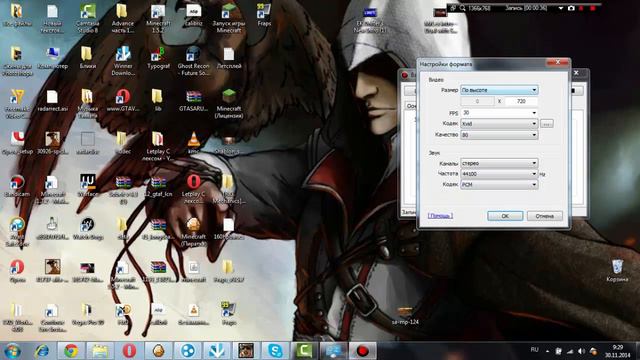Screen dimensions: 640x360
Task: Select the redarrect.asi file icon
Action: tap(53, 100)
